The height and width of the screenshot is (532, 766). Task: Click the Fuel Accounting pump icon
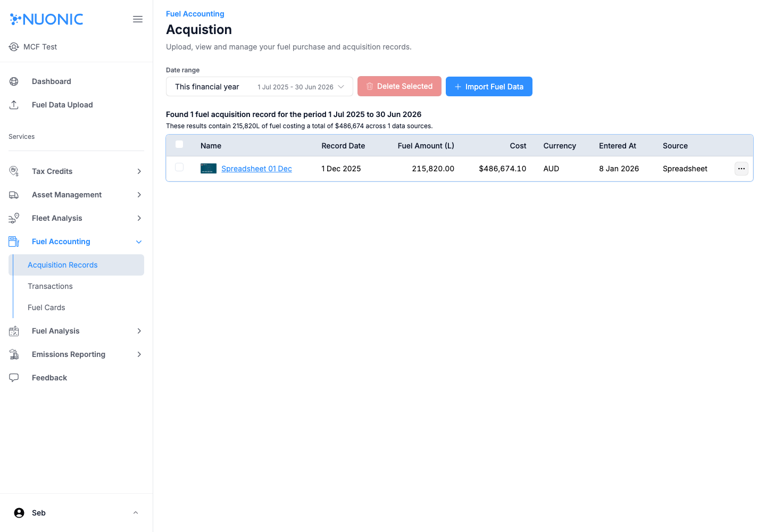pos(13,241)
